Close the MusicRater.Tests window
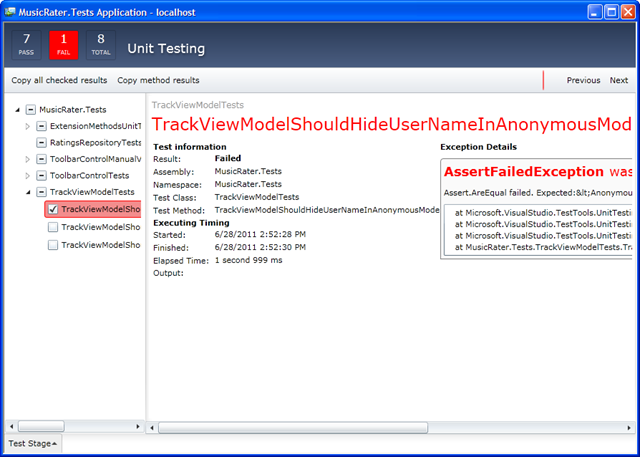640x457 pixels. coord(628,12)
